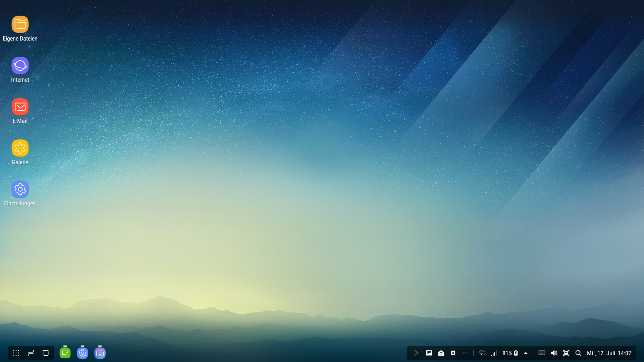Click the 81% battery indicator

point(510,353)
